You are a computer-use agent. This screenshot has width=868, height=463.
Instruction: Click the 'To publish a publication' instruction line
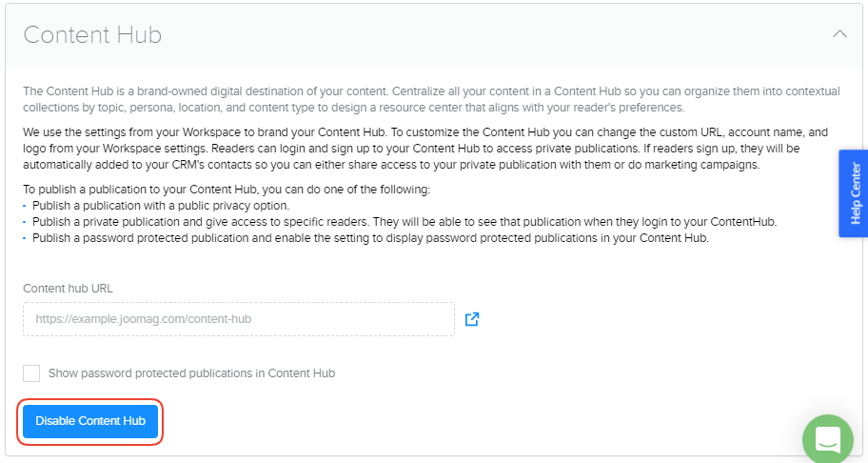(x=227, y=189)
